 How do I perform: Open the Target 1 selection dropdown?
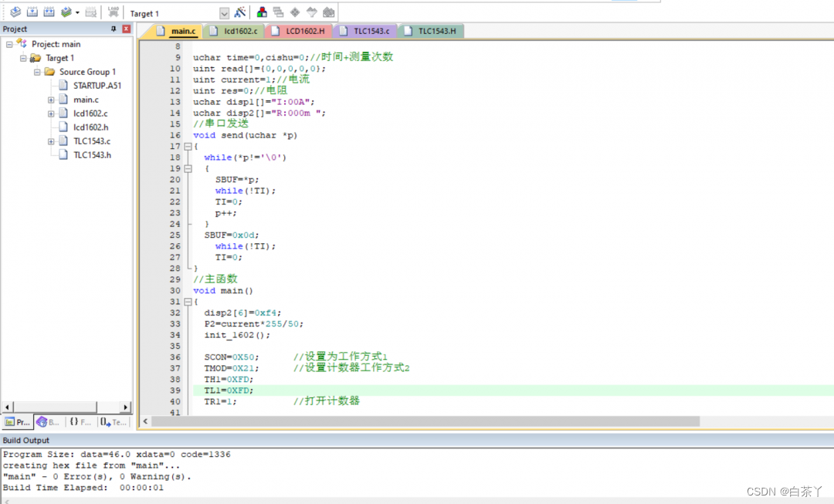(x=224, y=13)
